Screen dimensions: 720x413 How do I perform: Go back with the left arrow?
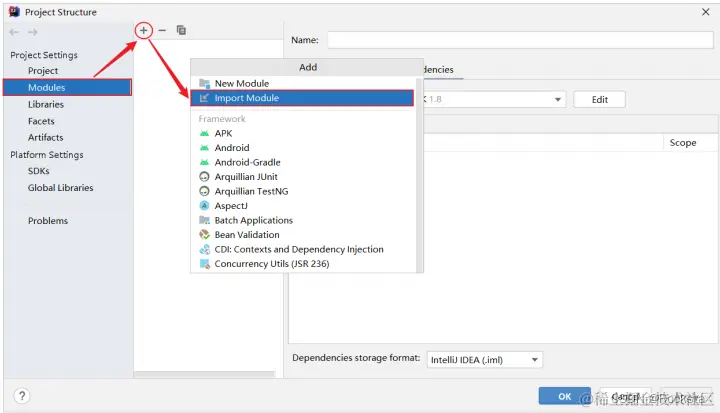click(14, 32)
